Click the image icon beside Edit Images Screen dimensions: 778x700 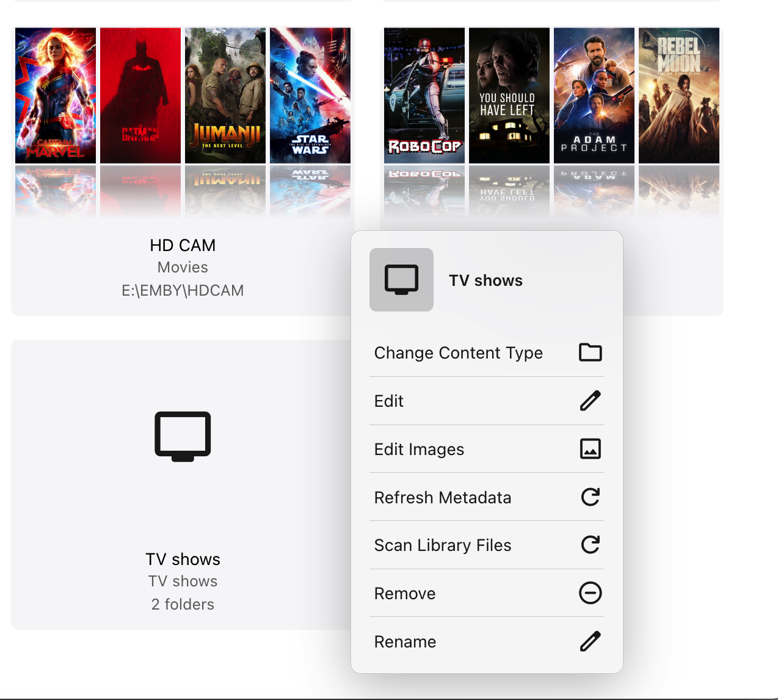click(590, 449)
